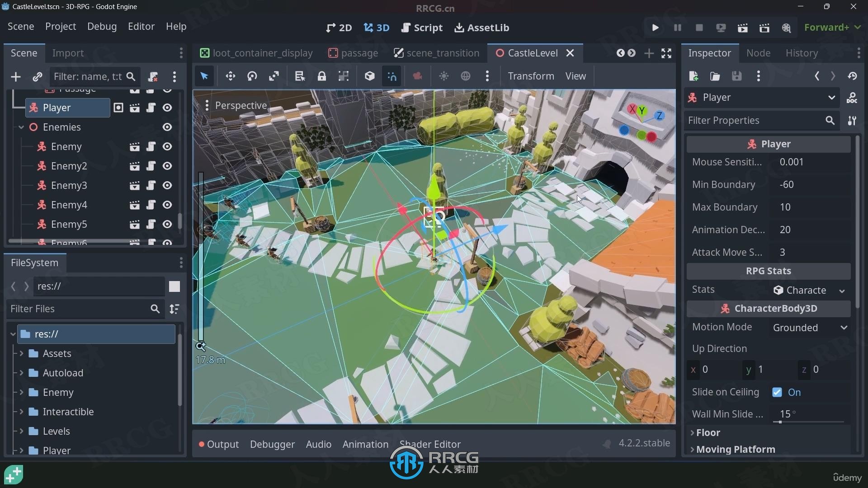Toggle visibility of Player node
Image resolution: width=868 pixels, height=488 pixels.
(x=168, y=107)
